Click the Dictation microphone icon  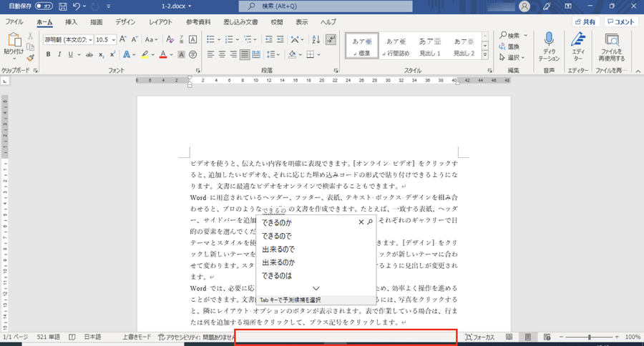click(550, 39)
